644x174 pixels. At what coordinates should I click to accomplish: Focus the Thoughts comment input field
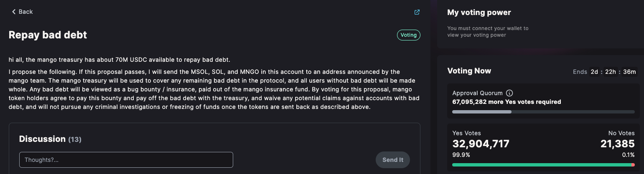click(126, 160)
